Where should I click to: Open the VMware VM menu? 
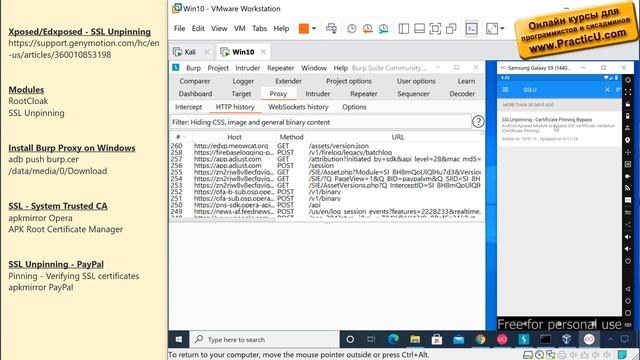pos(240,29)
